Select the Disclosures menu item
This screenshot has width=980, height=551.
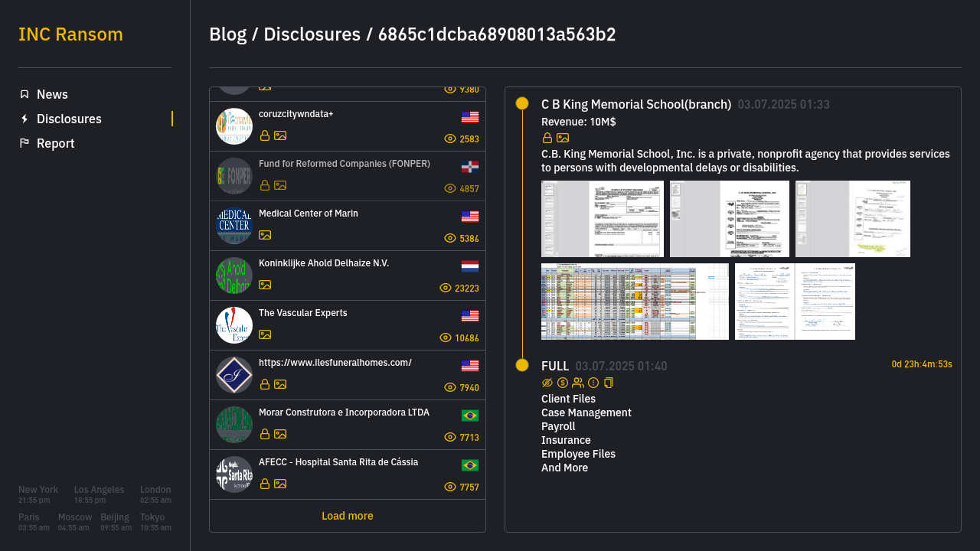pyautogui.click(x=69, y=119)
